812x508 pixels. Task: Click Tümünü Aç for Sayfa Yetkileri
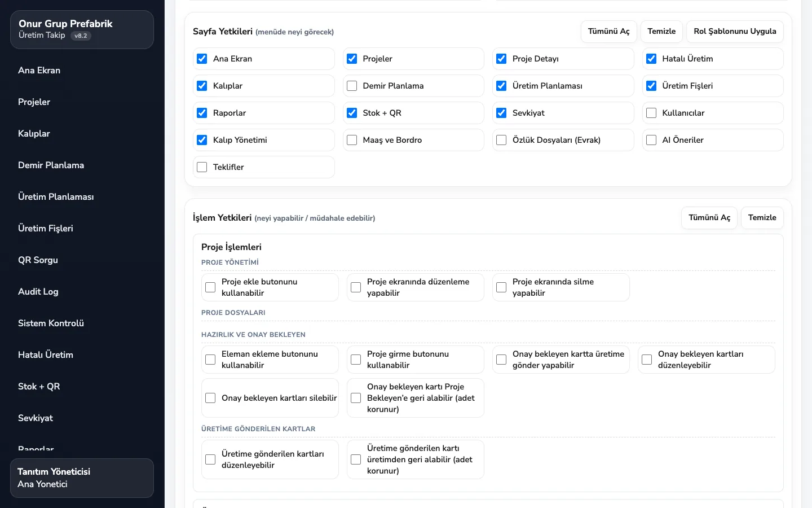(x=609, y=32)
